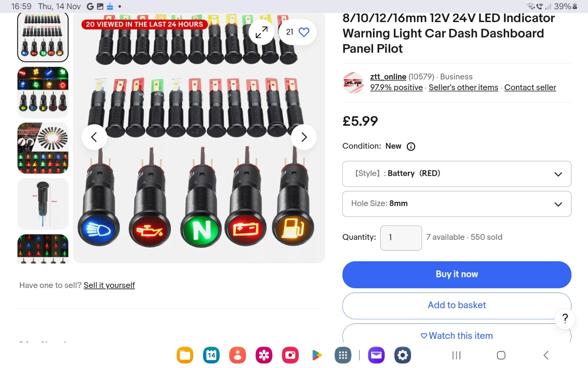Click the Contact seller link

[x=530, y=88]
